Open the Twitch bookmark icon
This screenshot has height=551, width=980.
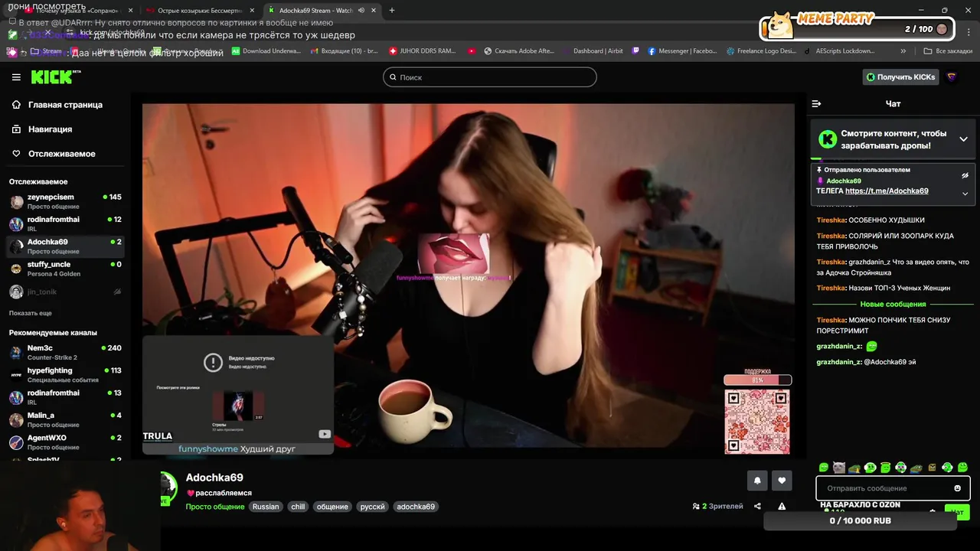[635, 51]
